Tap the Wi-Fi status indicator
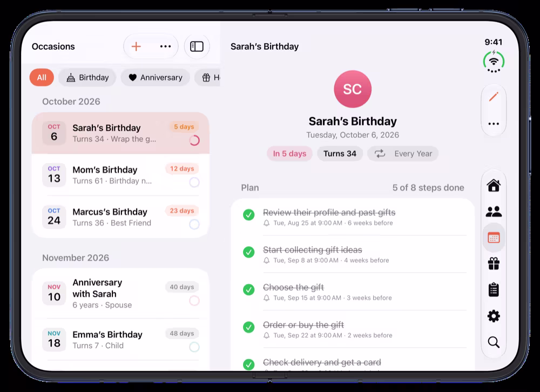 tap(494, 62)
